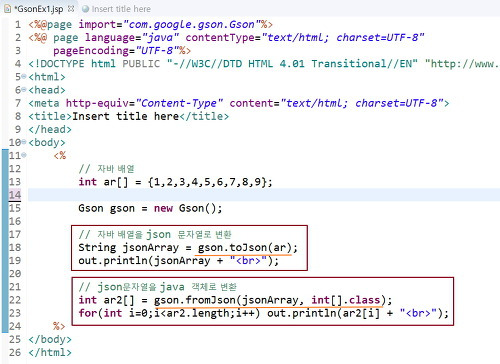Click the meta http-equiv="Content-Type" line
This screenshot has height=364, width=500.
[x=239, y=103]
